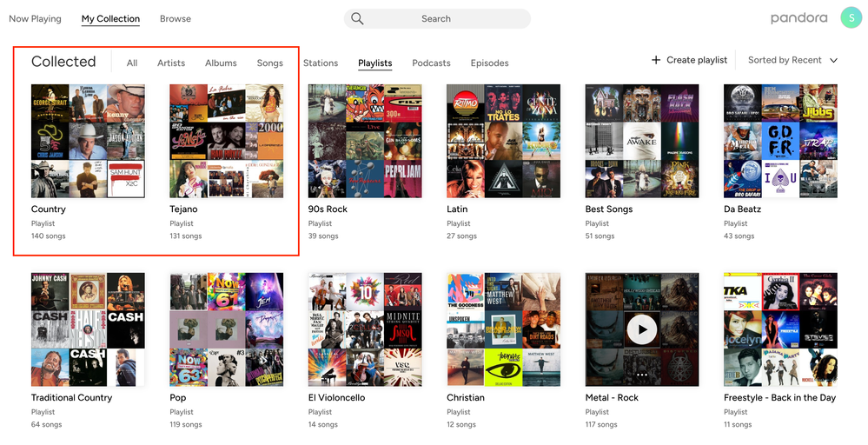
Task: Click the '117 songs' count text
Action: pyautogui.click(x=601, y=424)
